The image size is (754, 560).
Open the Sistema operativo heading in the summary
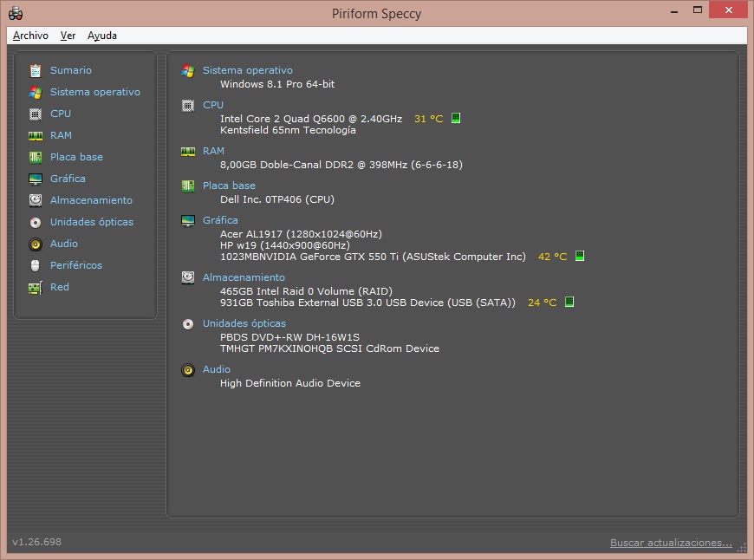pyautogui.click(x=247, y=70)
